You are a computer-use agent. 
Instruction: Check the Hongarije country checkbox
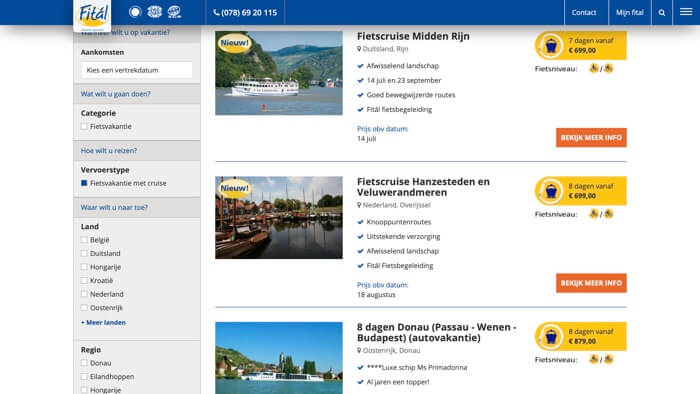[84, 267]
